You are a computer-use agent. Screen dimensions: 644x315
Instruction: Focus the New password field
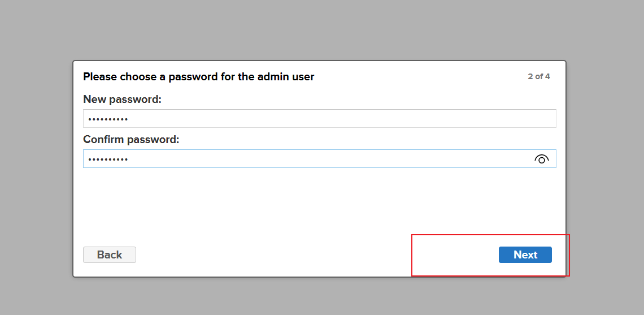319,119
